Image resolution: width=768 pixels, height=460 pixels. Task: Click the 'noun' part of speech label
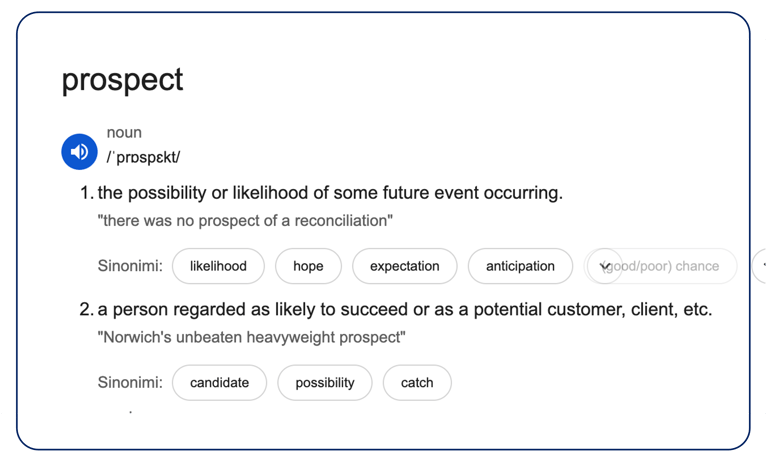coord(124,133)
